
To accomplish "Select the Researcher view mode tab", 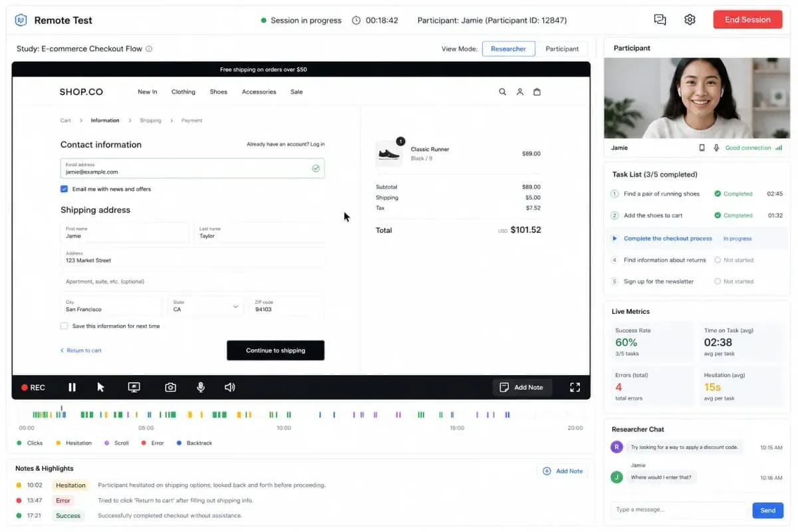I will coord(509,49).
